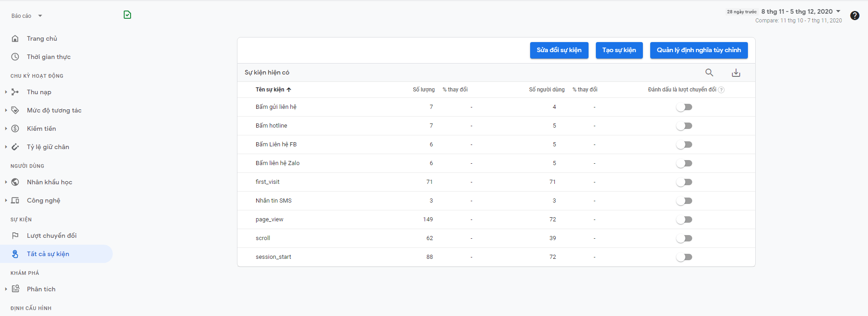
Task: Click the Kiếm tiền dollar icon
Action: click(x=15, y=129)
